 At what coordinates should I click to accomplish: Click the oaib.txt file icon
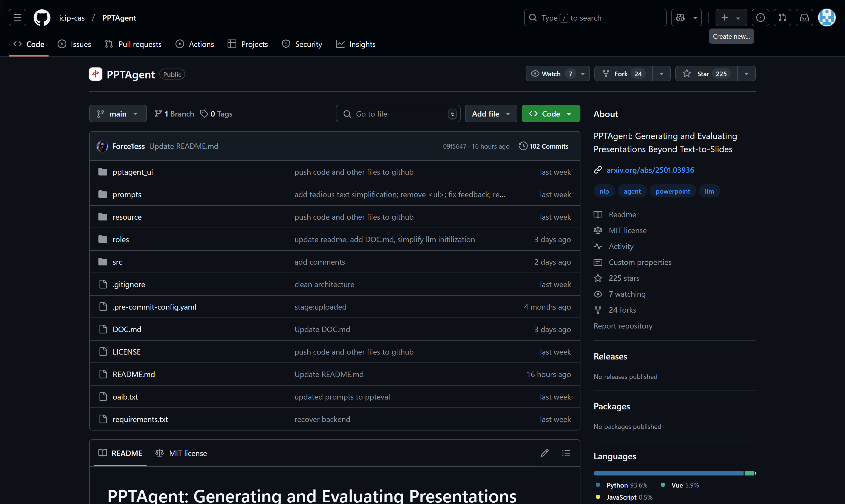103,397
